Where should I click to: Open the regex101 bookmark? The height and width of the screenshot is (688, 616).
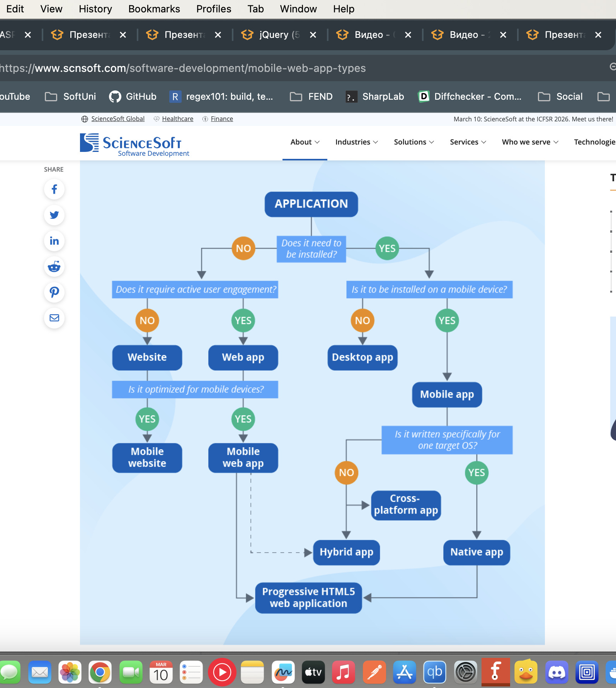[221, 97]
